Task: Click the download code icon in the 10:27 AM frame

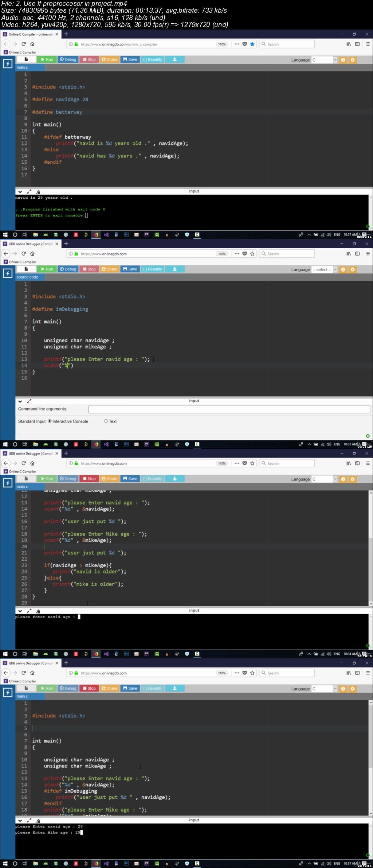Action: coord(175,59)
